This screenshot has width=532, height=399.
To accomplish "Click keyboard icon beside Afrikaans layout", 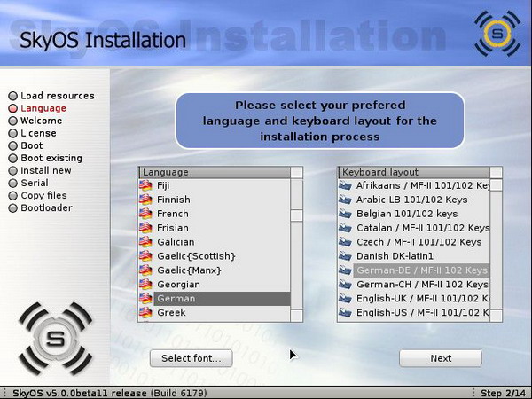I will click(x=345, y=185).
